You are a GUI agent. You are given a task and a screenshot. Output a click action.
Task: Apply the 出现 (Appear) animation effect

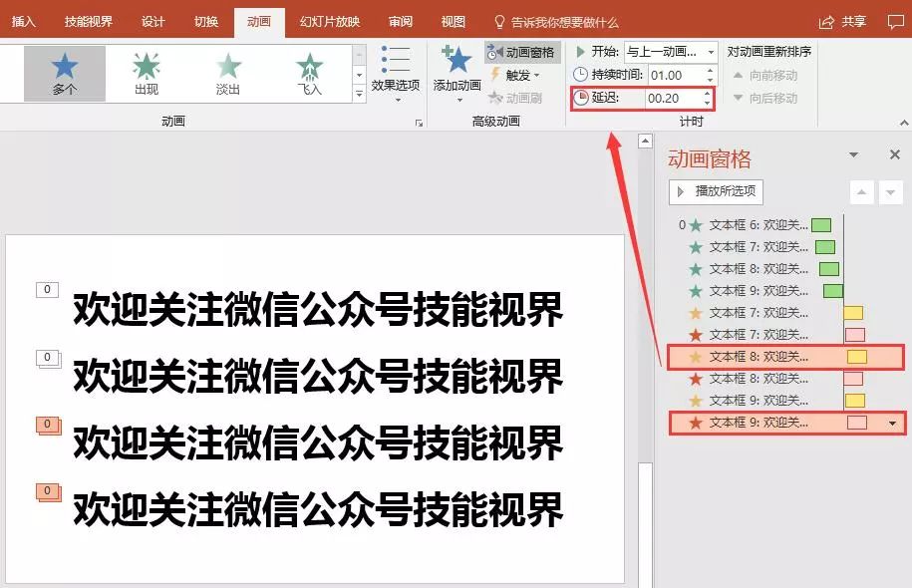(x=147, y=74)
